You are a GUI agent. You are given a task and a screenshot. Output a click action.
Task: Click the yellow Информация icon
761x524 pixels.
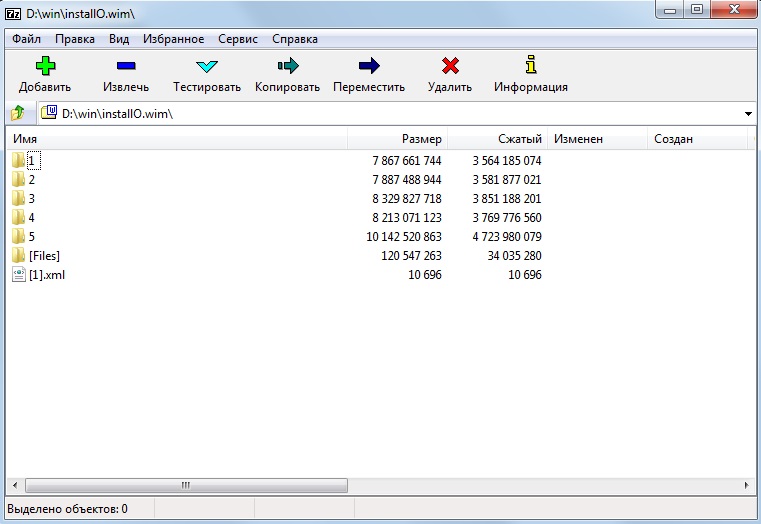coord(530,66)
